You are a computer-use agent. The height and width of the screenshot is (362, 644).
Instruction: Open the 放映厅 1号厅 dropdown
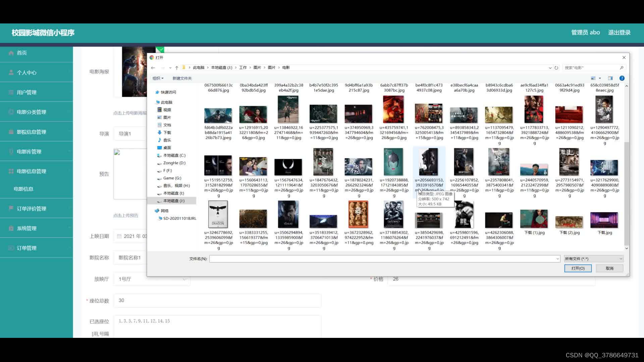(x=152, y=279)
